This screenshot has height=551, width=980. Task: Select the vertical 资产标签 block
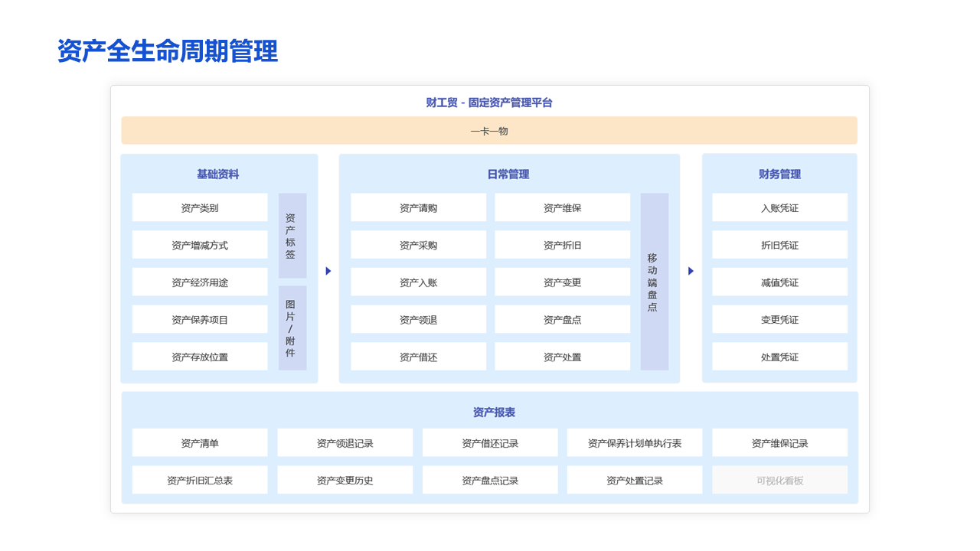(x=292, y=236)
